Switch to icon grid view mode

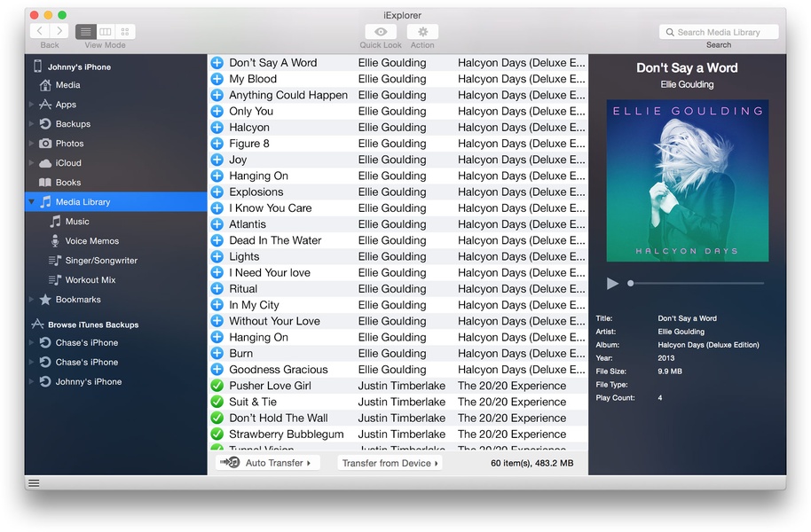click(124, 32)
